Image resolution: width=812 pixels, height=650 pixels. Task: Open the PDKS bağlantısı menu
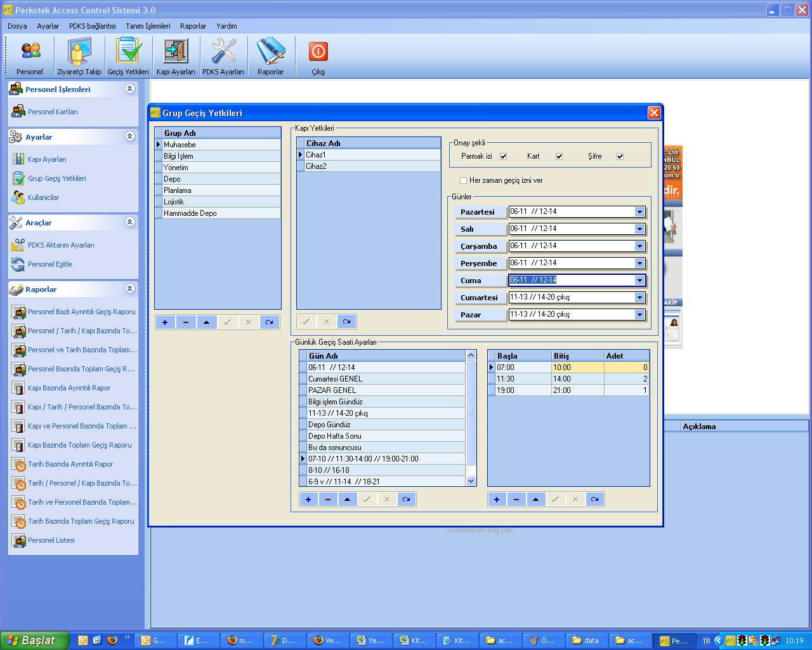[92, 26]
